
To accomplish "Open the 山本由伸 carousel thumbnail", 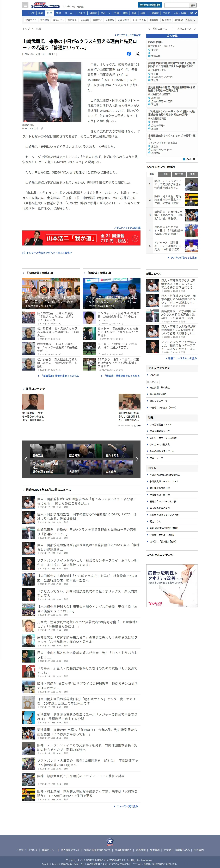I will [x=118, y=467].
